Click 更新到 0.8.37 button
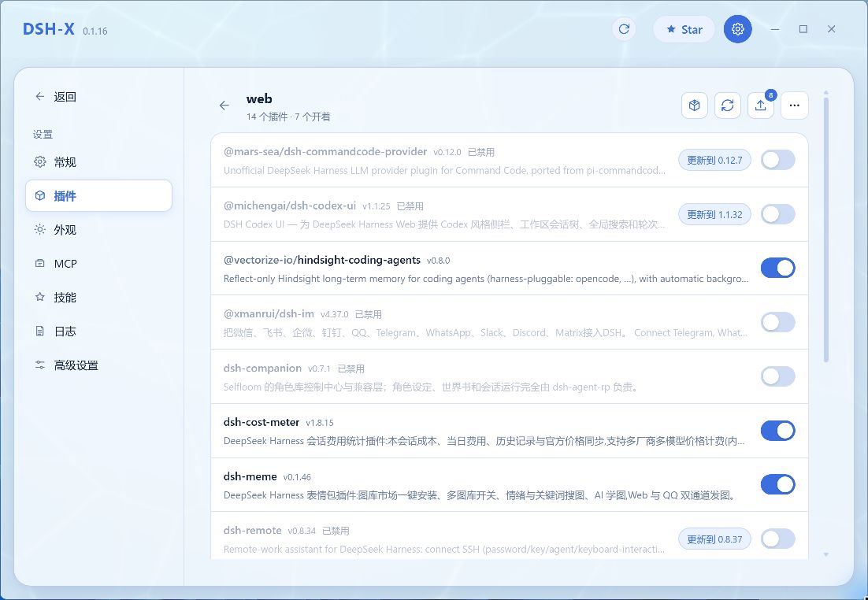 [x=714, y=539]
